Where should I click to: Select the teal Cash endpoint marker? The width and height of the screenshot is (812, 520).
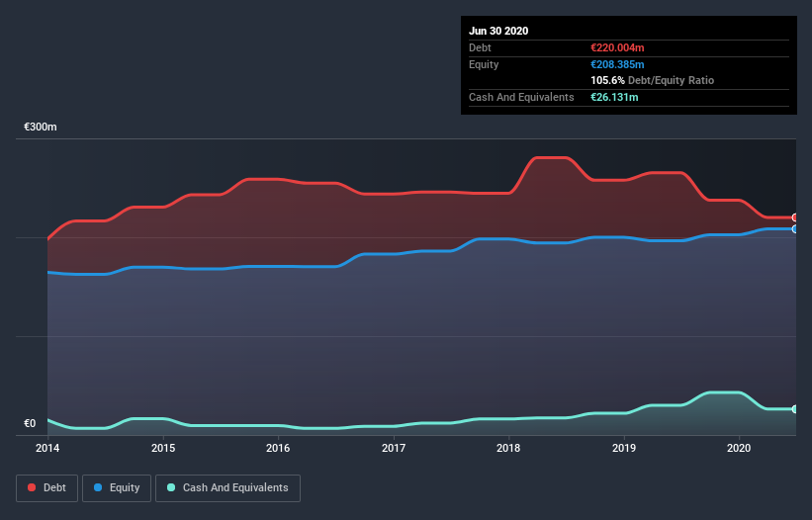pyautogui.click(x=795, y=408)
